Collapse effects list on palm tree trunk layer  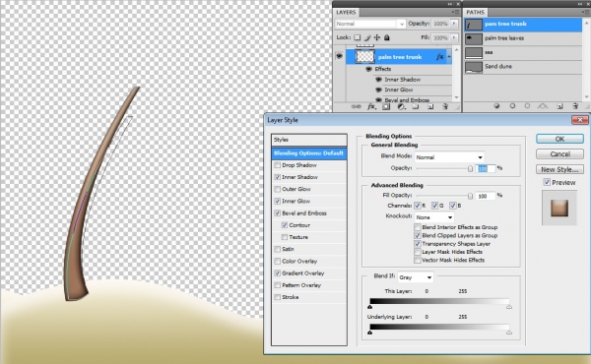click(x=449, y=57)
